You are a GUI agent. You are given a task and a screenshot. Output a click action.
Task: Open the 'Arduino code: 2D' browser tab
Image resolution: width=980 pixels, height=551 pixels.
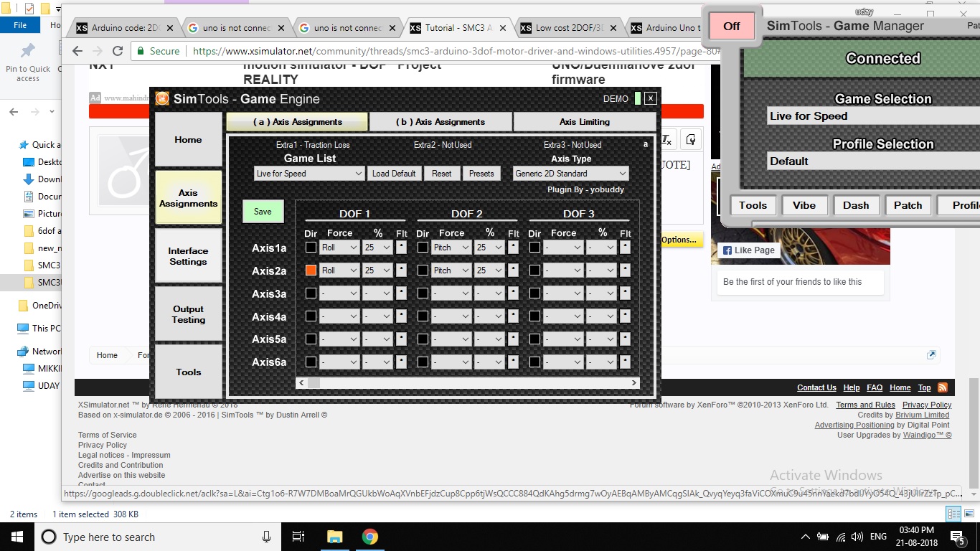[123, 28]
